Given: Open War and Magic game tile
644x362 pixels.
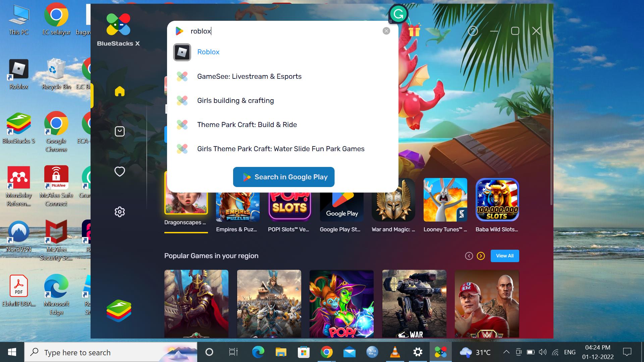Looking at the screenshot, I should coord(393,205).
